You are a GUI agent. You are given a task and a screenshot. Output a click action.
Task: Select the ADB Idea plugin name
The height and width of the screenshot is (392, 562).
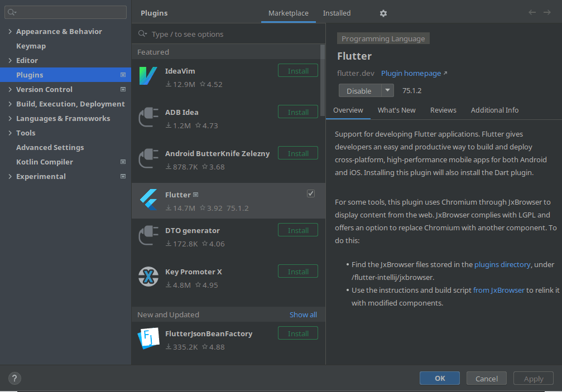point(182,113)
